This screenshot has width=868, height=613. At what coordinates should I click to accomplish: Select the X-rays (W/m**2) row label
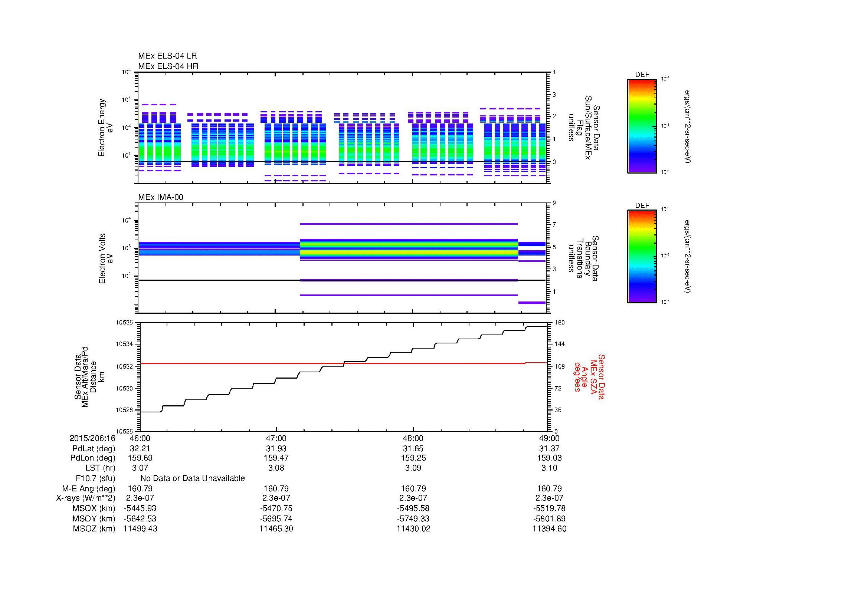point(86,498)
